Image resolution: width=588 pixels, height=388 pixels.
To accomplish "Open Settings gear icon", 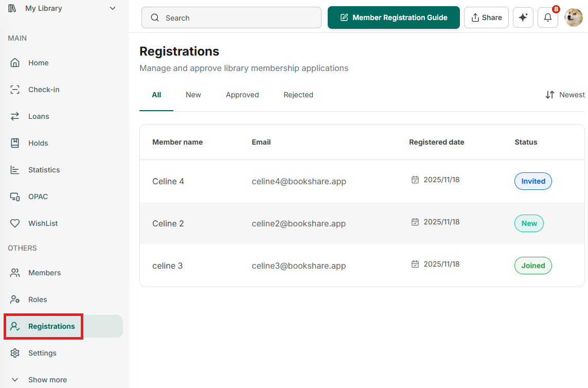I will [x=15, y=353].
